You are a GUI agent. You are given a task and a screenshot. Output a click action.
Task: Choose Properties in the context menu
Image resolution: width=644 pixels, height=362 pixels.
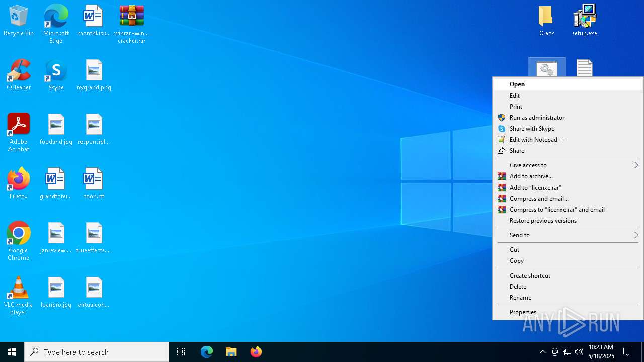[568, 312]
